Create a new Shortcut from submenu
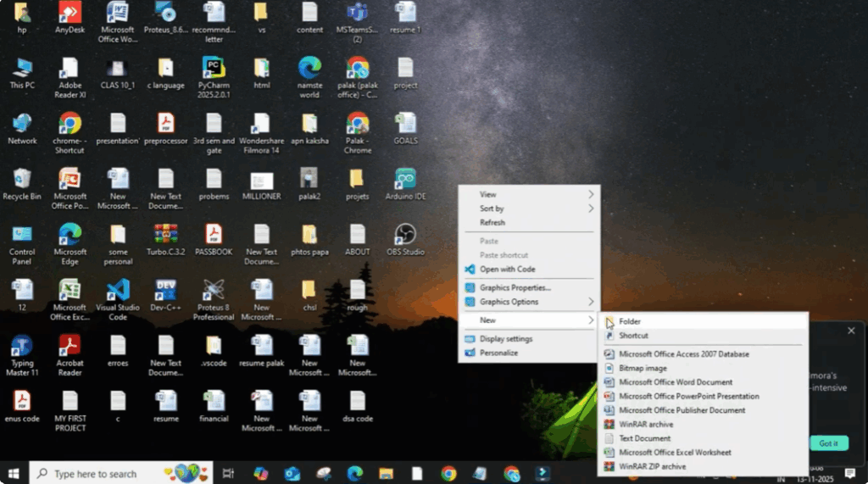Screen dimensions: 868x484 (703, 336)
